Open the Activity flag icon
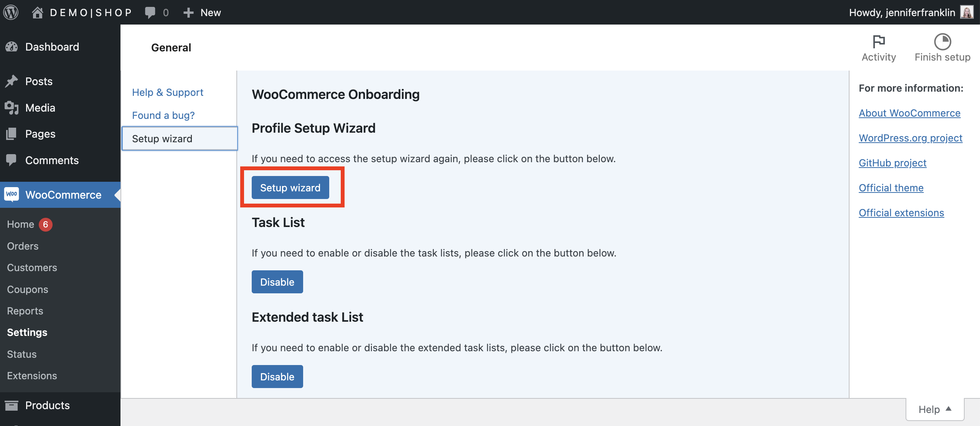This screenshot has height=426, width=980. [879, 41]
